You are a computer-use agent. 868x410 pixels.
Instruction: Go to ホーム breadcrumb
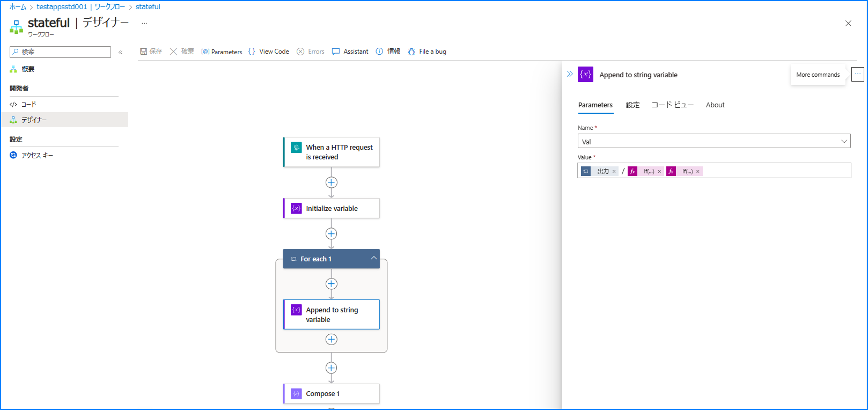[18, 6]
